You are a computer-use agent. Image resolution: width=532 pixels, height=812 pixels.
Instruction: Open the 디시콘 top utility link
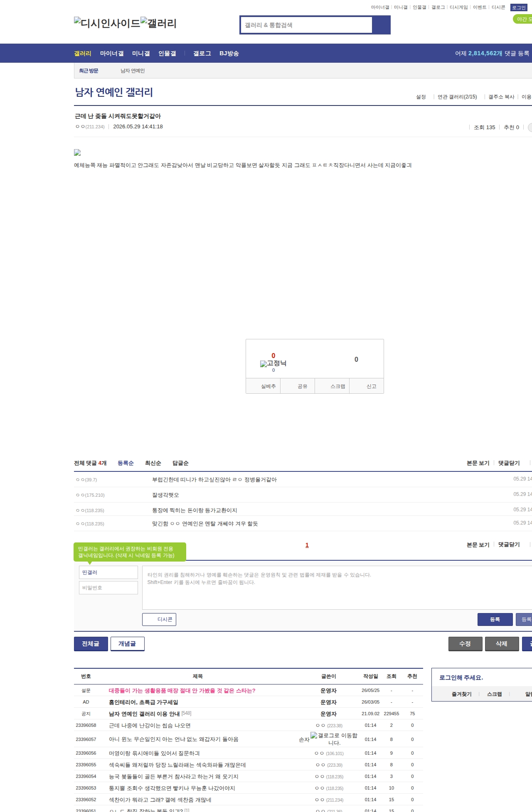click(498, 7)
